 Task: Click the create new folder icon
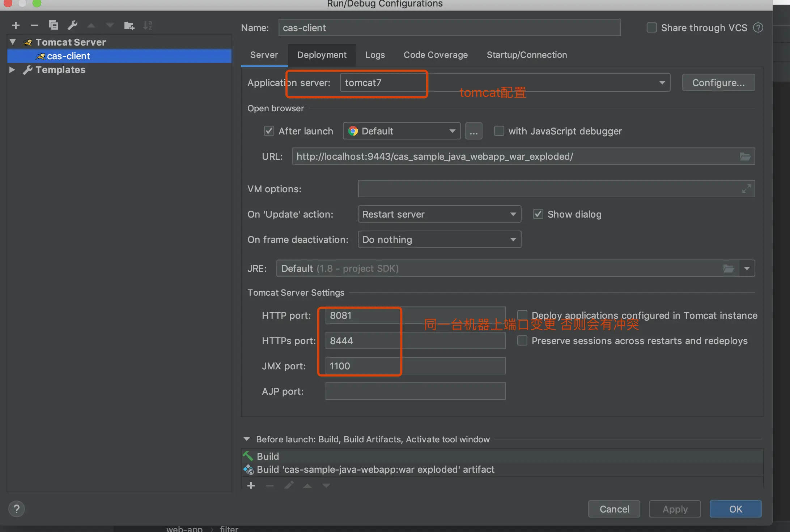point(129,25)
